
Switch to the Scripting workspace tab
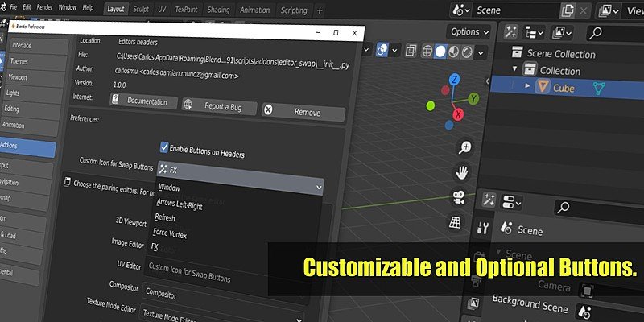(294, 10)
